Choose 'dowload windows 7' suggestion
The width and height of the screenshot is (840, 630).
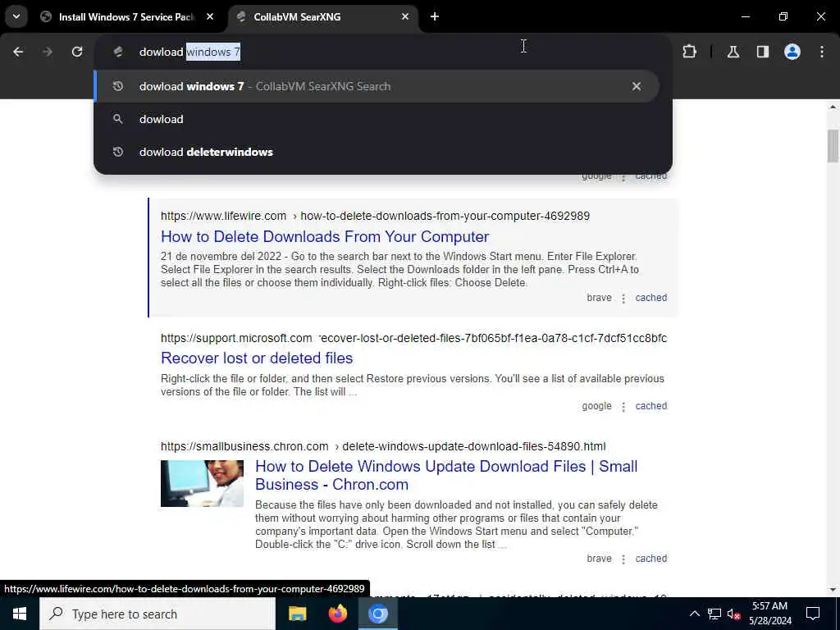point(376,86)
